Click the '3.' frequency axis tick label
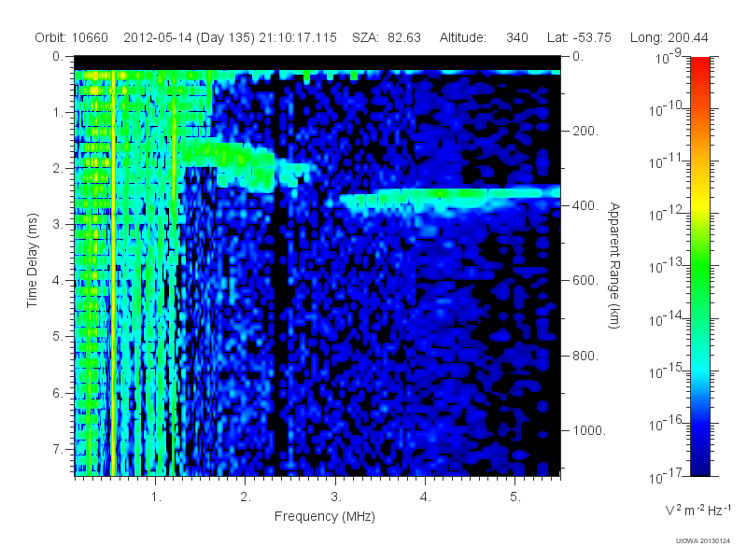 click(336, 497)
